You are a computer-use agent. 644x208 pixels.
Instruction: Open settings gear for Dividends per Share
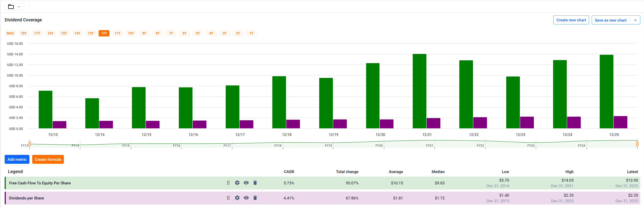[237, 198]
